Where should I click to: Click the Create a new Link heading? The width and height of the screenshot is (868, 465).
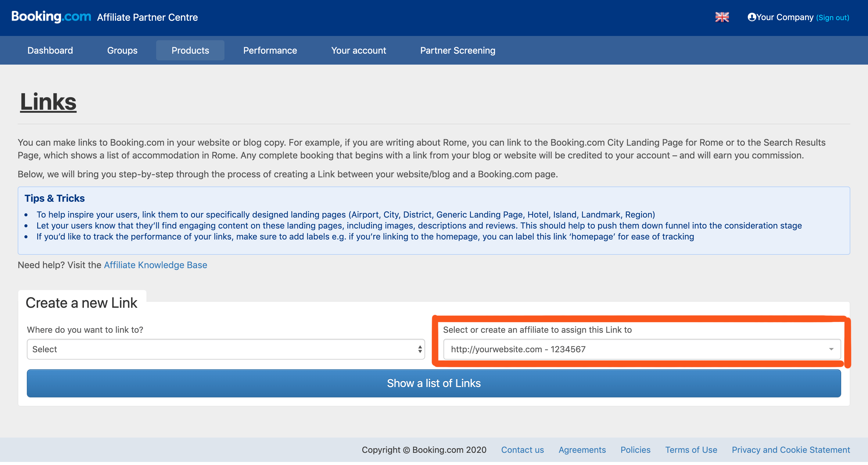click(x=81, y=303)
